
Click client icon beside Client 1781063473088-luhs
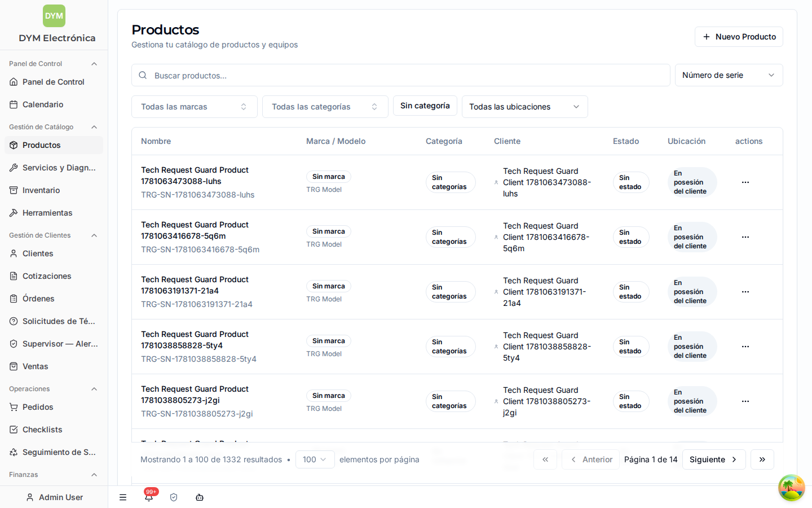[x=496, y=182]
